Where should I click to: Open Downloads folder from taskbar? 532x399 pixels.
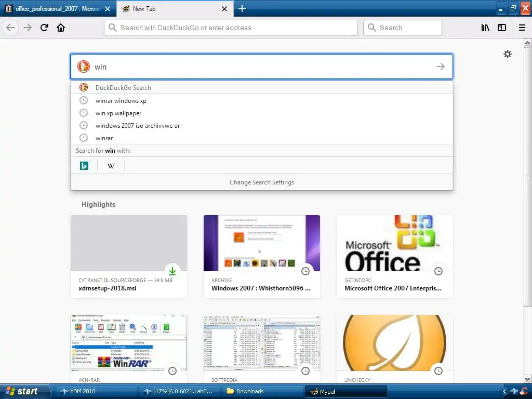263,391
